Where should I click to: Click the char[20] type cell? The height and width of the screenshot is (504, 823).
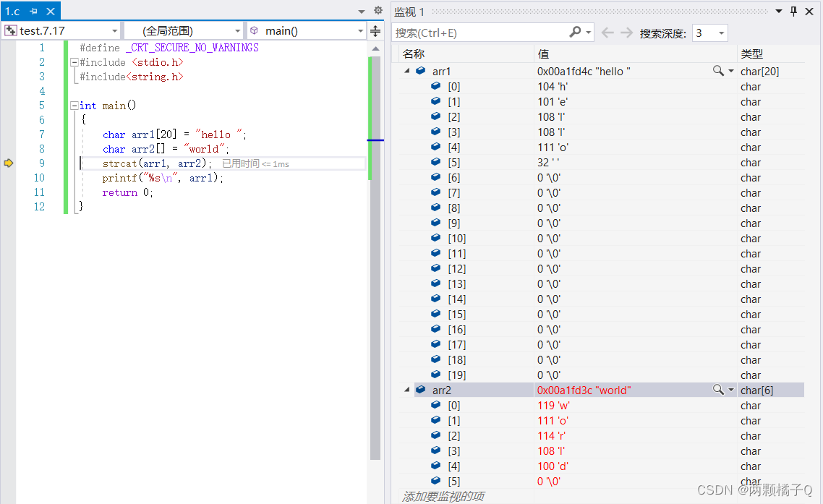click(759, 72)
